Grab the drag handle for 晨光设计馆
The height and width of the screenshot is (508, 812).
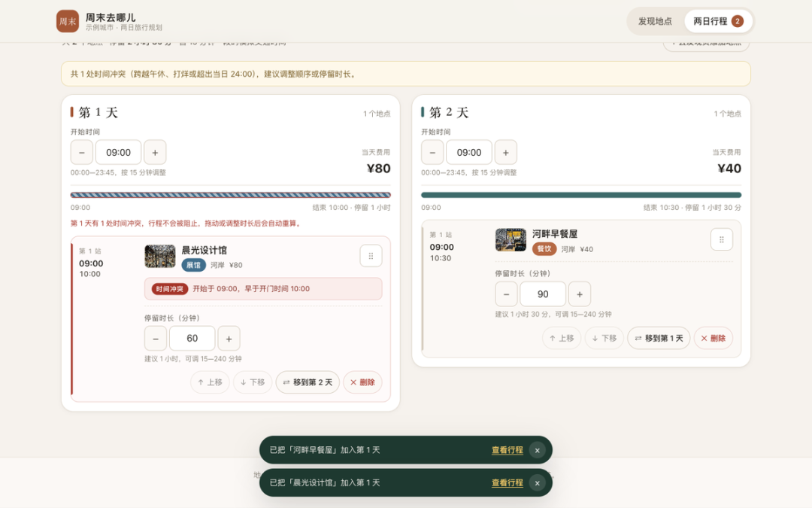pyautogui.click(x=371, y=256)
